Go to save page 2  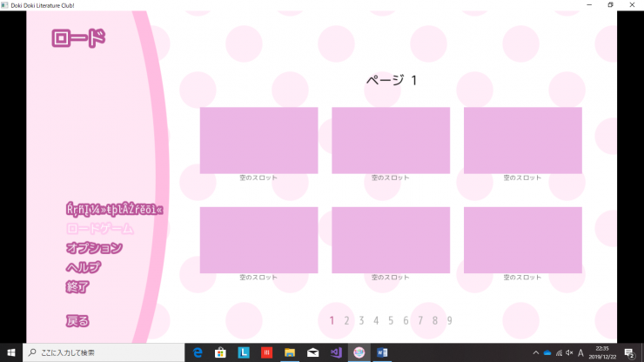(x=346, y=320)
